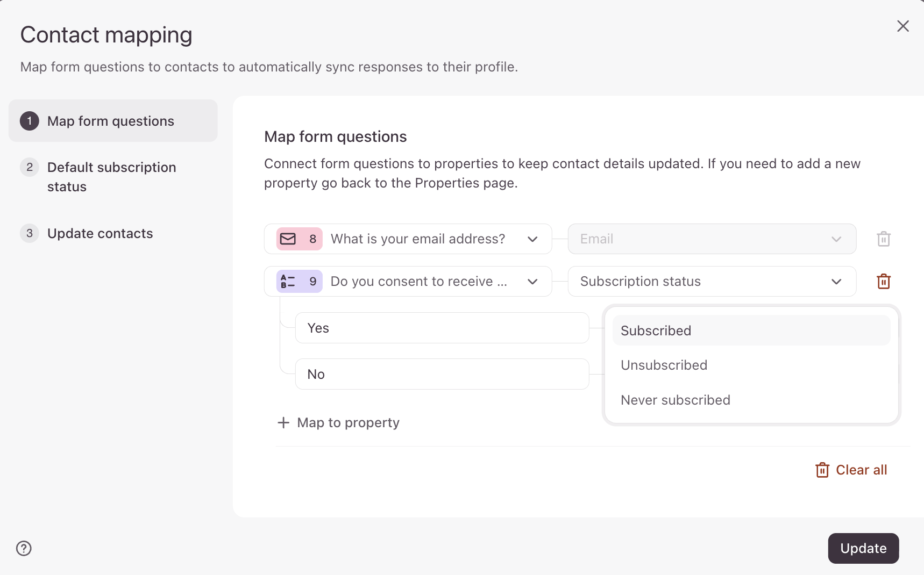Expand the email address question dropdown
Viewport: 924px width, 575px height.
[x=532, y=239]
